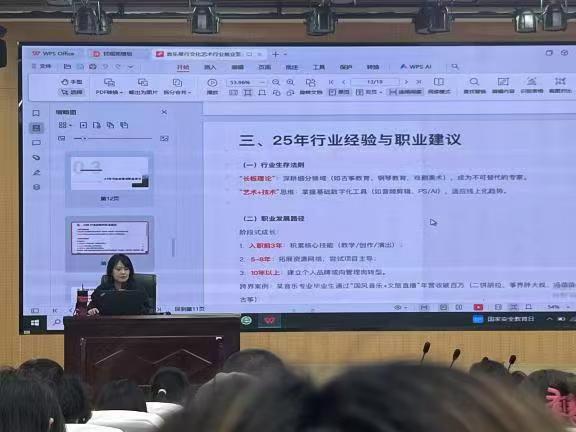This screenshot has height=432, width=576.
Task: Click the bookmark icon in left sidebar
Action: tap(36, 113)
